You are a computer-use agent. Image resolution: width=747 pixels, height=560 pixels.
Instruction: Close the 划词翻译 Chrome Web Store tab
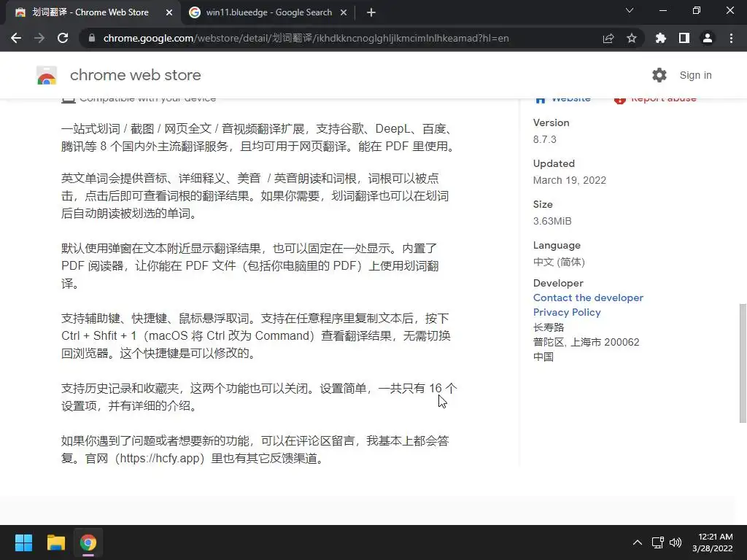[x=169, y=12]
